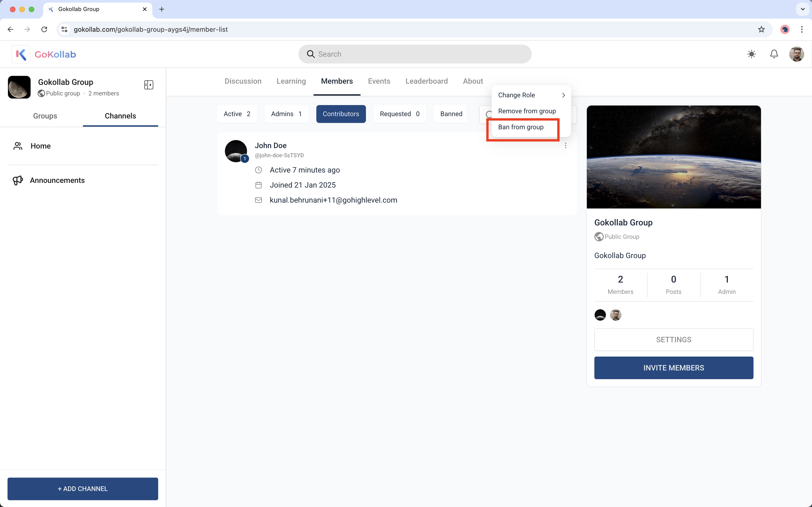Open the notifications bell
Viewport: 812px width, 507px height.
tap(774, 54)
